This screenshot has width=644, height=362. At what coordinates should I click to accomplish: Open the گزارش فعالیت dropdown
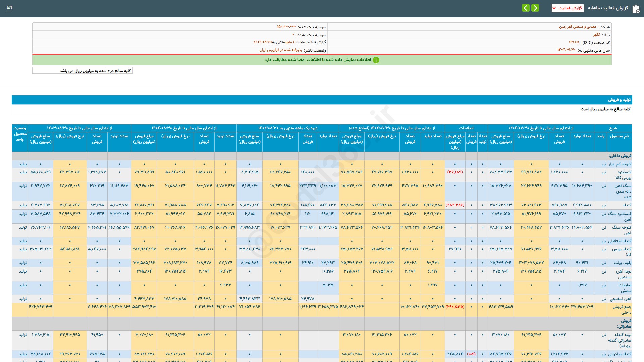[x=568, y=8]
